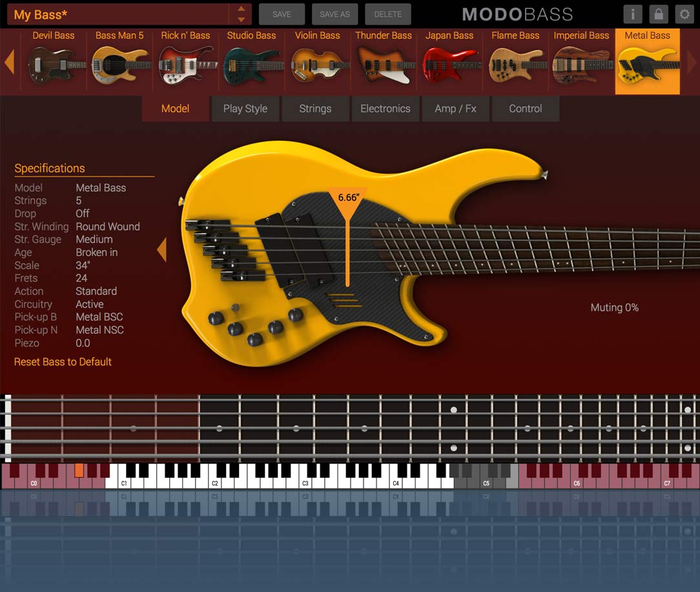700x592 pixels.
Task: Toggle the interface lock
Action: pyautogui.click(x=658, y=14)
